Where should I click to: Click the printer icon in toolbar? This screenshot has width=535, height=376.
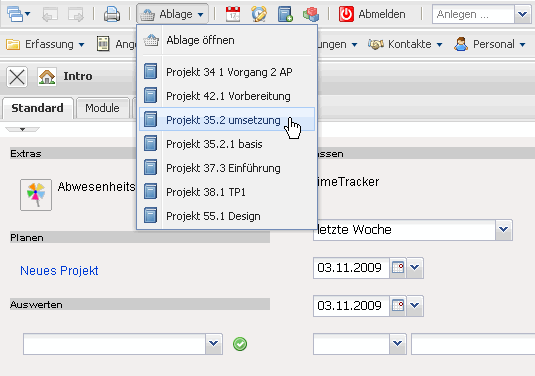pos(112,14)
